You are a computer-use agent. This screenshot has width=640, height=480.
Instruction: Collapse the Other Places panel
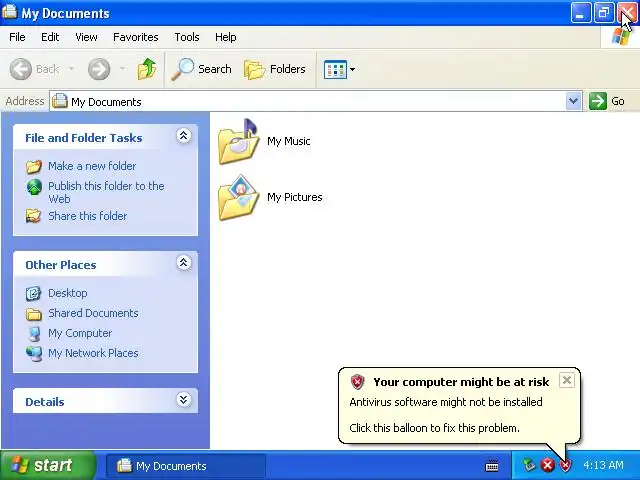point(183,262)
